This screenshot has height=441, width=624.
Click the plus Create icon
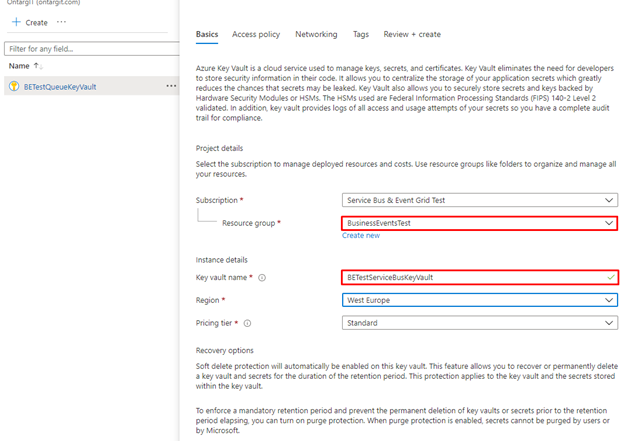tap(16, 22)
